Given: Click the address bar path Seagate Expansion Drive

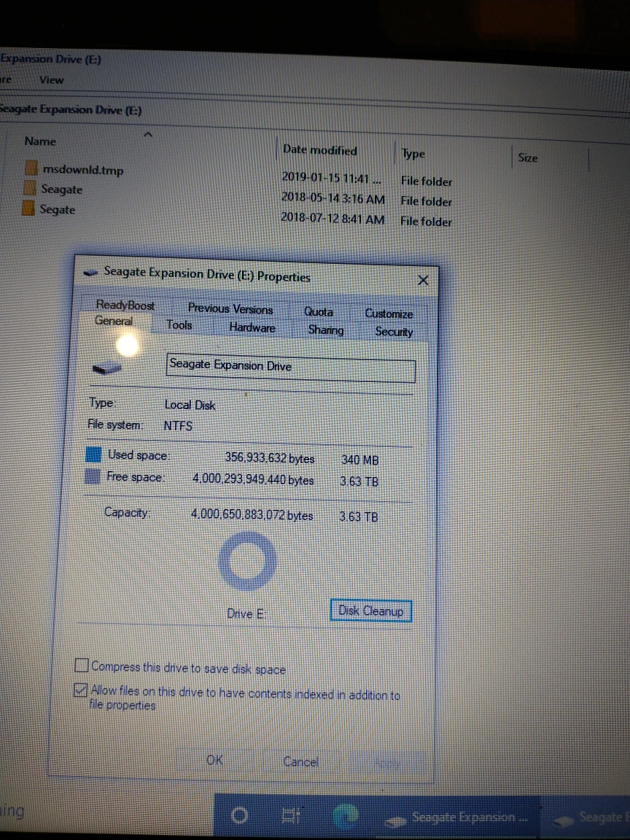Looking at the screenshot, I should tap(70, 109).
